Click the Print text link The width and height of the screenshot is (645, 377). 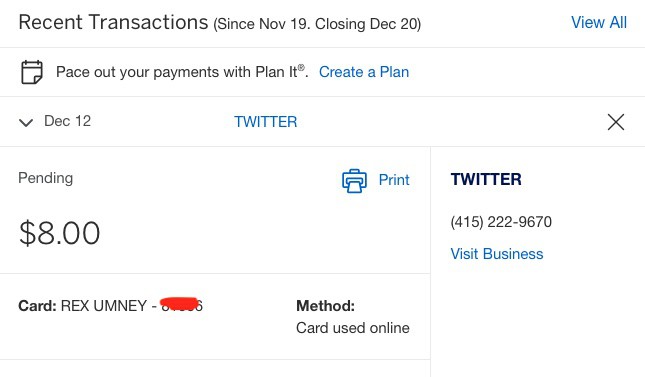(x=394, y=180)
